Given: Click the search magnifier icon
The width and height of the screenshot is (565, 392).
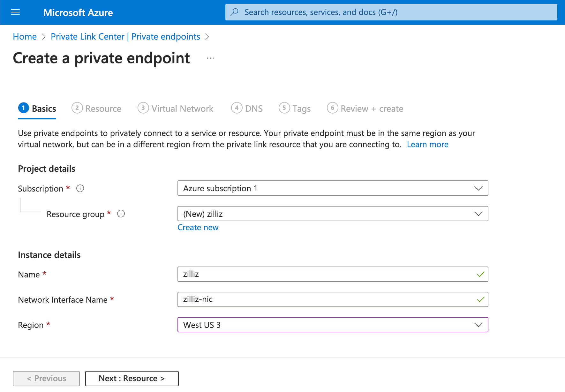Looking at the screenshot, I should (235, 12).
